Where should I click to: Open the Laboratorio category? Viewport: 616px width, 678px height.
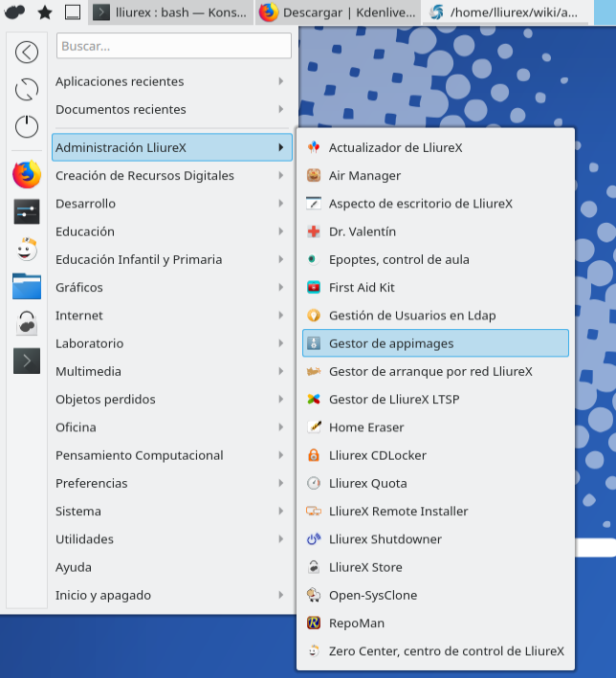tap(172, 343)
